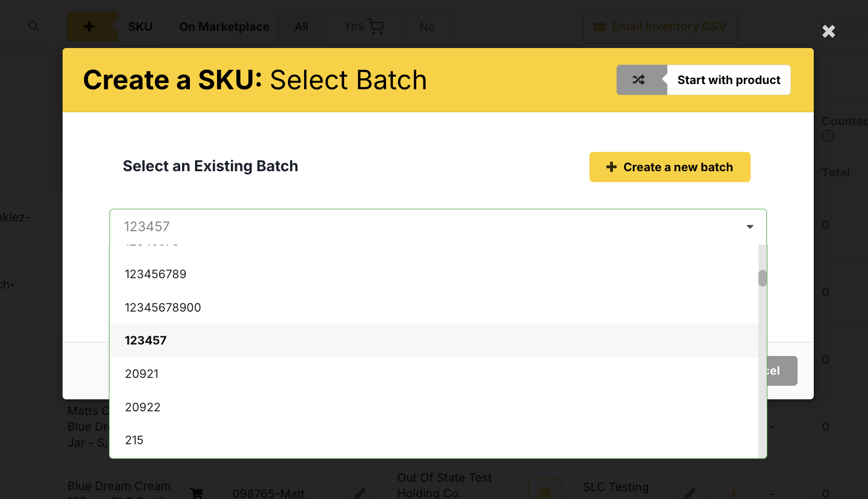The height and width of the screenshot is (499, 868).
Task: Filter marketplace by All
Action: pos(302,27)
